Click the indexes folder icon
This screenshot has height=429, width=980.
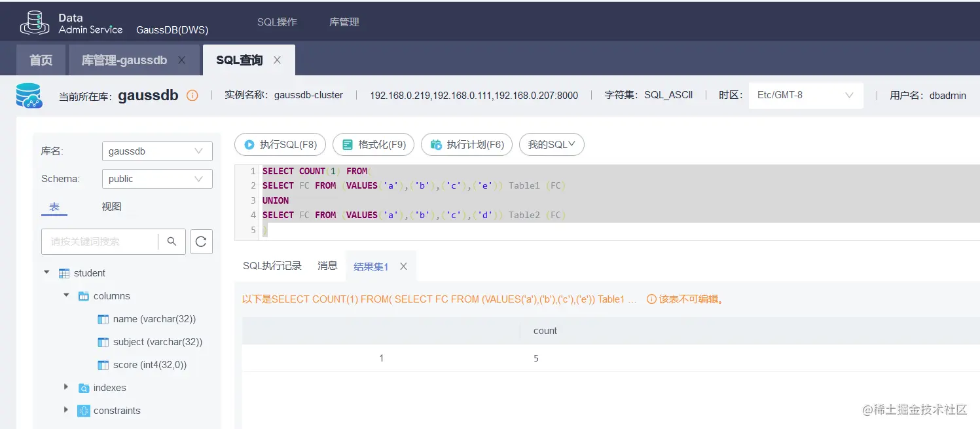(x=84, y=388)
